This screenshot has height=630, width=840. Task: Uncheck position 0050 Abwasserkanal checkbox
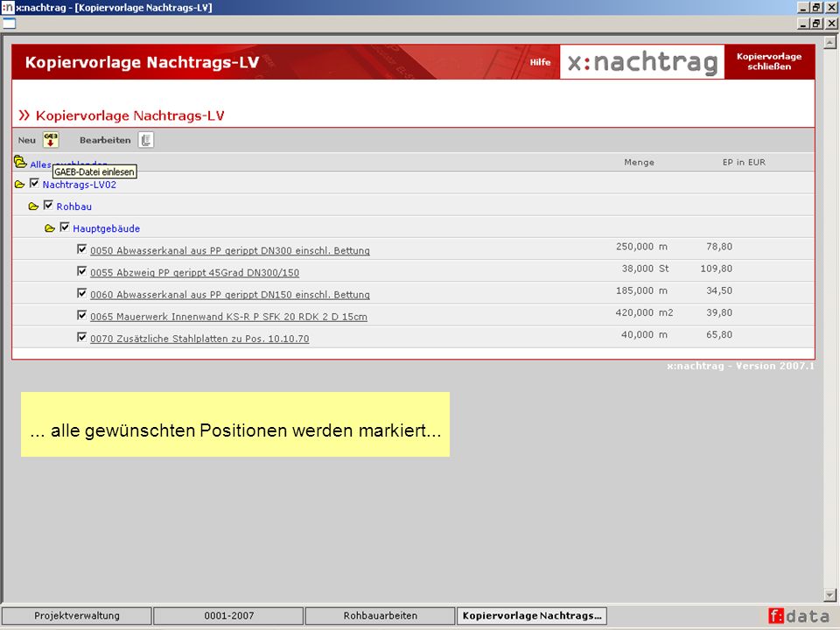82,249
